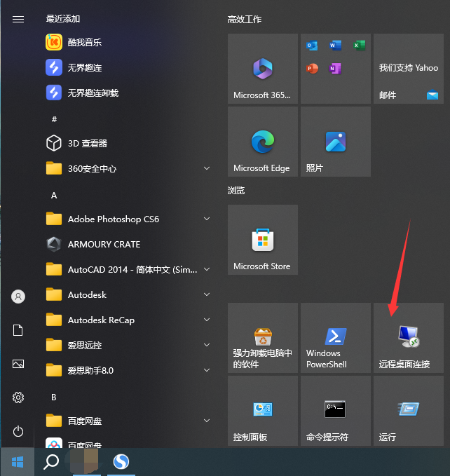Click the 最近添加 section header
Screen dimensions: 450x476
63,19
